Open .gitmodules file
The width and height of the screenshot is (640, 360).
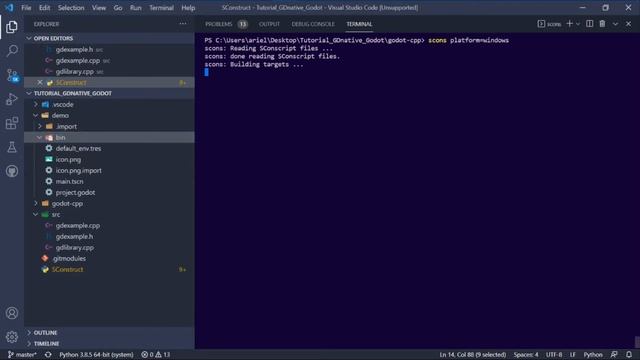[109, 258]
